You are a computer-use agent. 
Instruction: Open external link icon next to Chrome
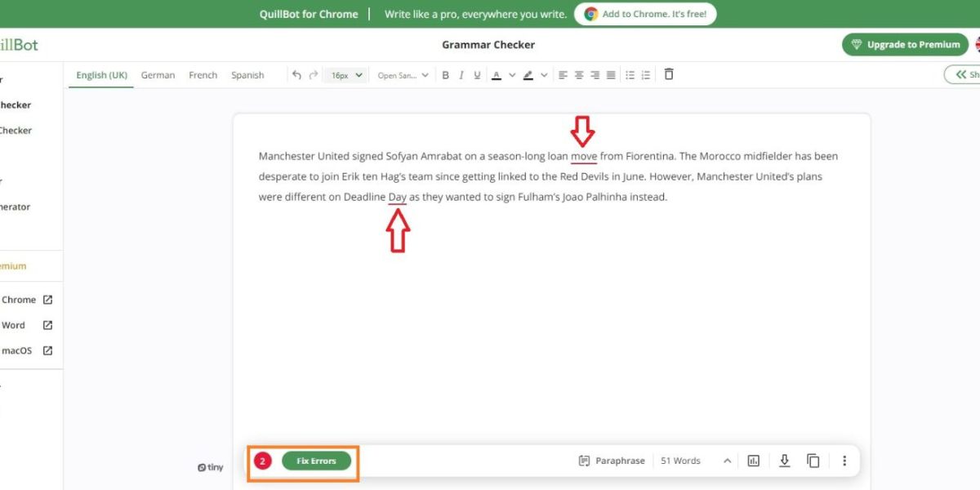47,300
